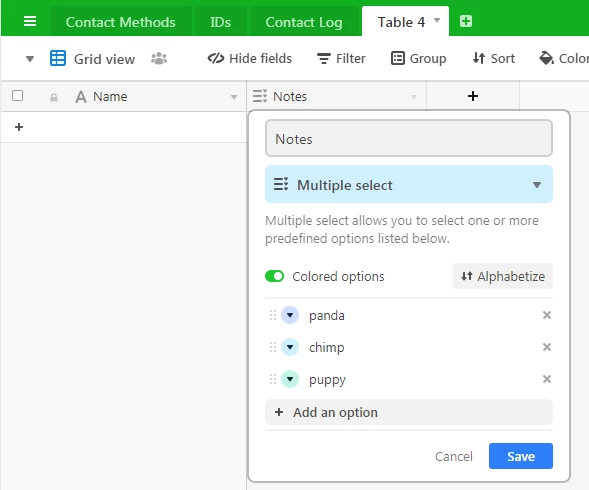
Task: Open color picker for panda option
Action: click(290, 315)
